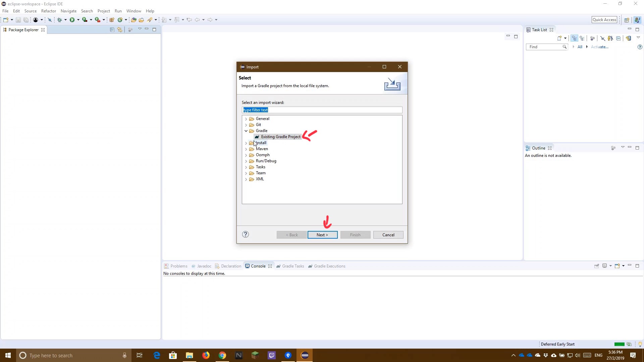Open the Project menu
This screenshot has height=362, width=644.
pyautogui.click(x=104, y=11)
